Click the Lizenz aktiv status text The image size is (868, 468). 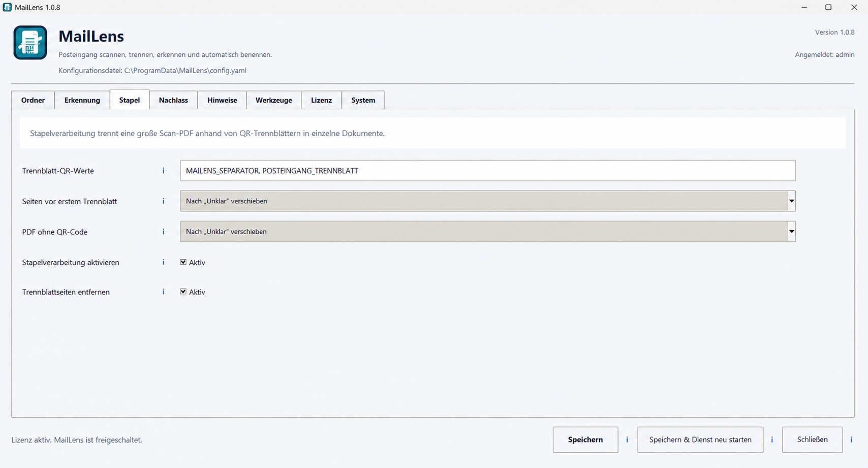pos(77,440)
